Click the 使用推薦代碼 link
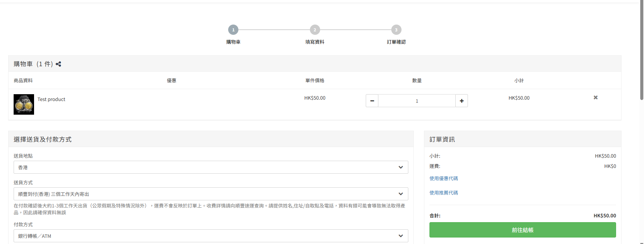The width and height of the screenshot is (644, 244). tap(443, 193)
